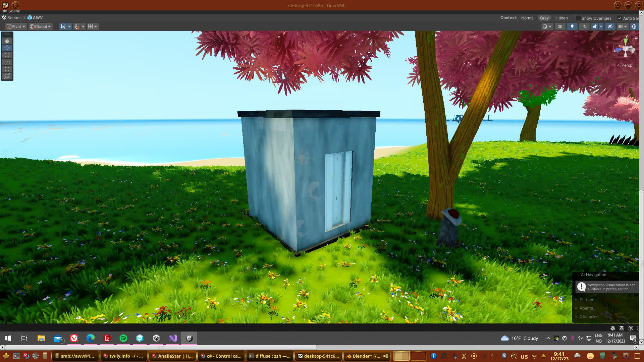
Task: Select the combined Transform tool
Action: [x=7, y=76]
